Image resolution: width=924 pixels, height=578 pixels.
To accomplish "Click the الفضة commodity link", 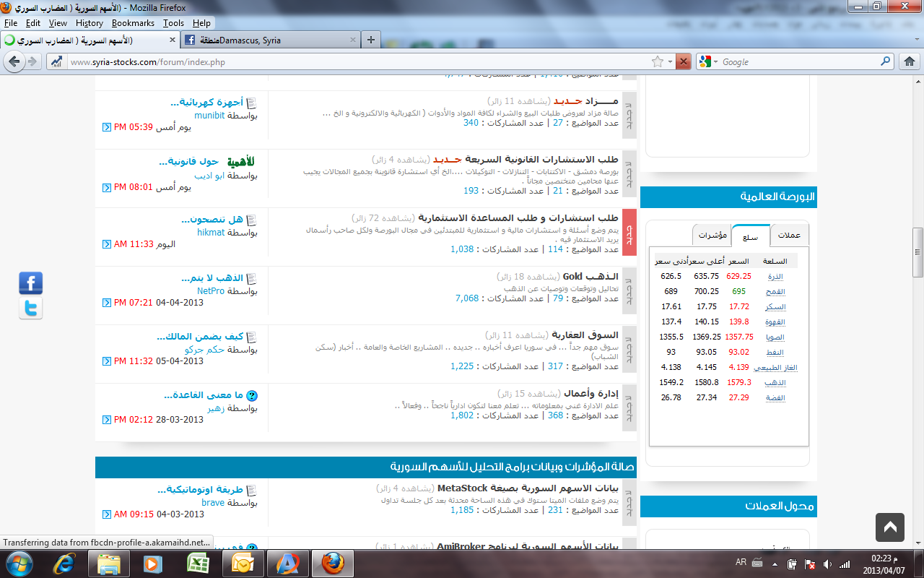I will [x=775, y=398].
